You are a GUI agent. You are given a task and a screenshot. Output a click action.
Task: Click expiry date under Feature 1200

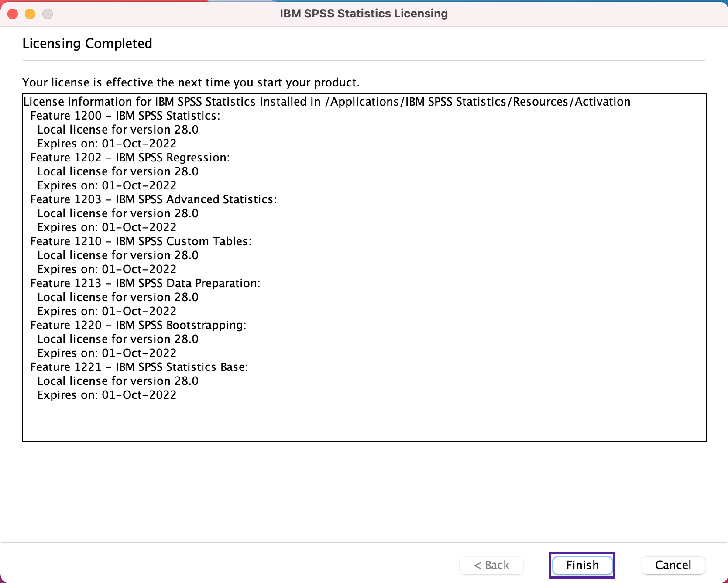tap(107, 144)
